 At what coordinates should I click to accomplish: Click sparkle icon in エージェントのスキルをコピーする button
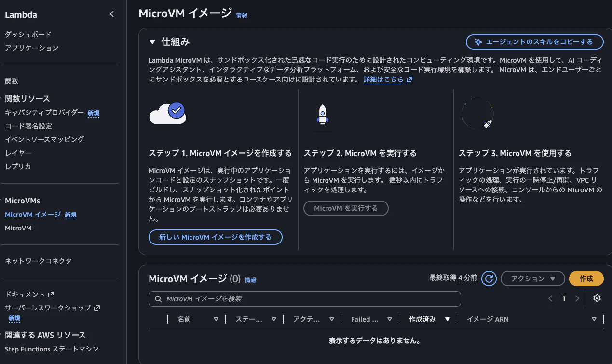coord(478,42)
